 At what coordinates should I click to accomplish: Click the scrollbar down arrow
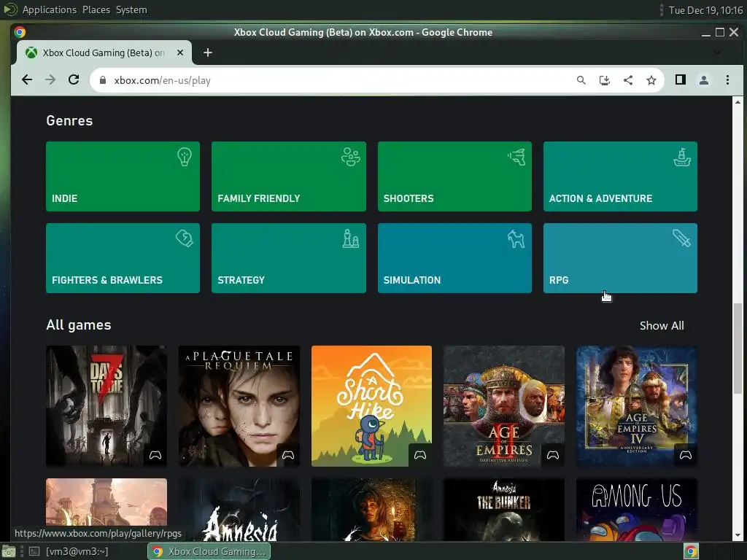(x=738, y=535)
